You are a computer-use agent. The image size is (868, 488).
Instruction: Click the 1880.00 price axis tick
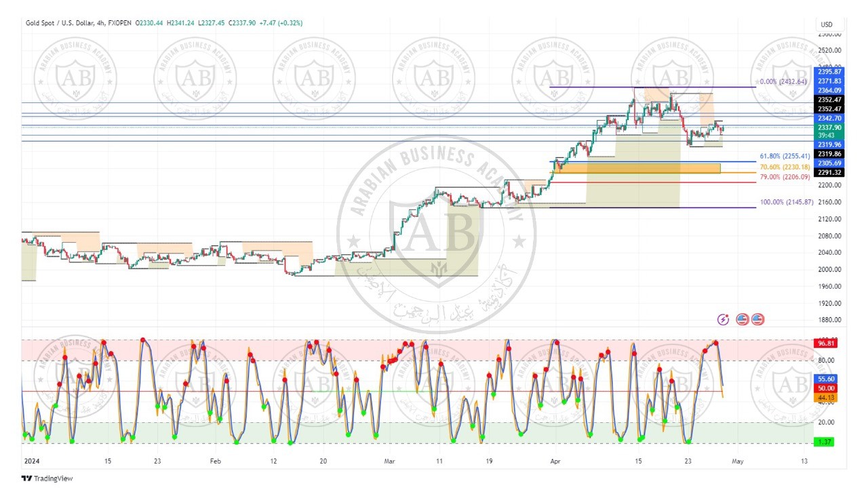click(829, 321)
